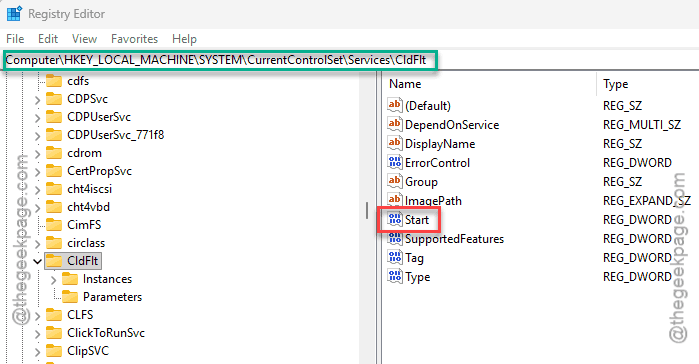This screenshot has width=699, height=364.
Task: Click the DependOnService value icon
Action: point(395,124)
